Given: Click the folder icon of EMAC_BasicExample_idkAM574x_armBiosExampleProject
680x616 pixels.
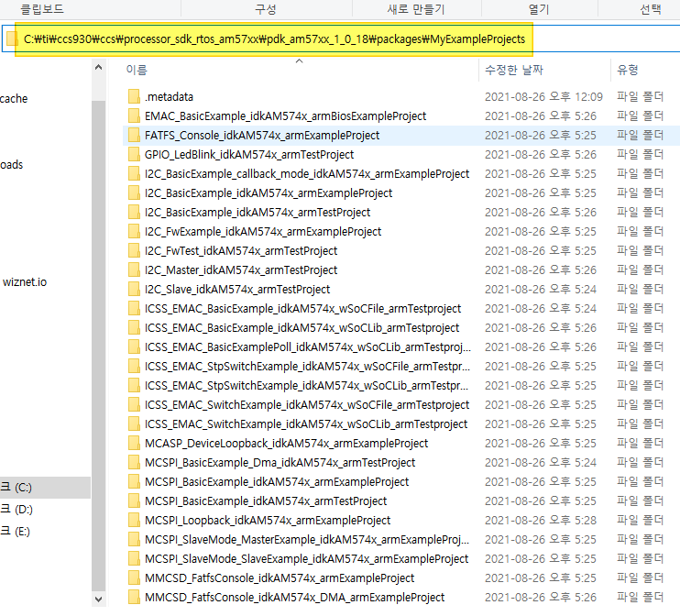Looking at the screenshot, I should tap(134, 115).
